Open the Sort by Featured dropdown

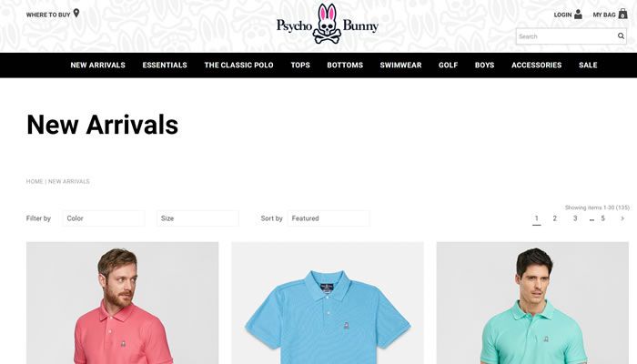click(x=329, y=218)
